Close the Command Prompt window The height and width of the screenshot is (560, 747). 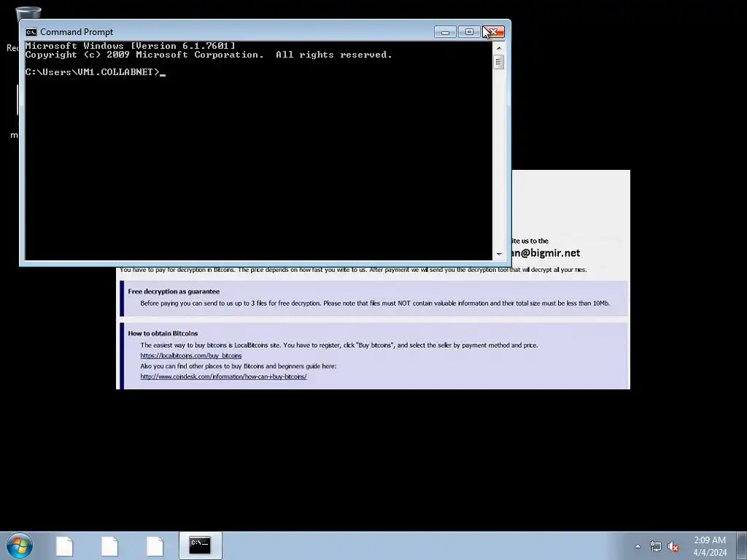click(x=494, y=32)
